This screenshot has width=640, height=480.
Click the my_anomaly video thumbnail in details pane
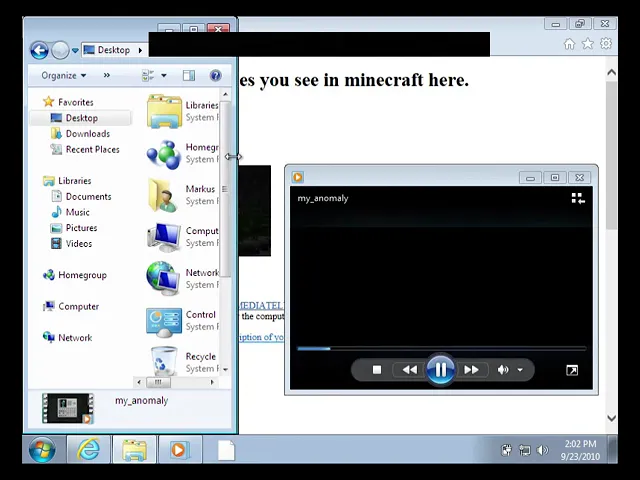click(x=67, y=408)
